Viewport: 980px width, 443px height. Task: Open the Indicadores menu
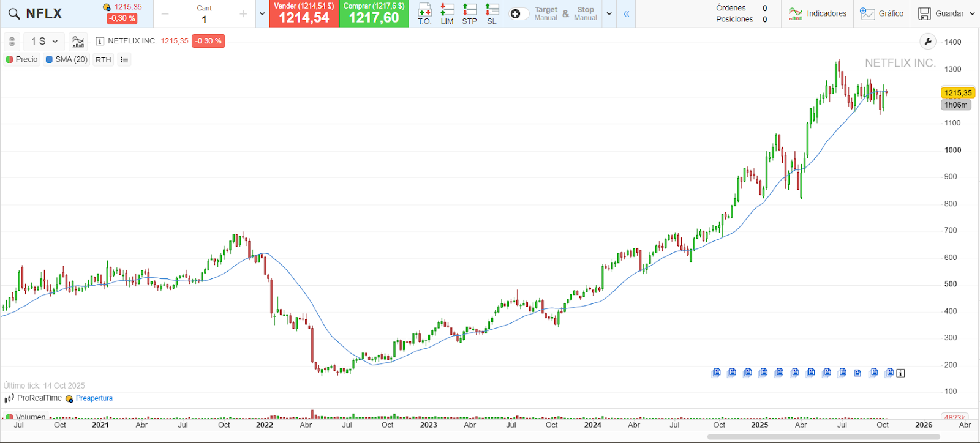coord(817,13)
